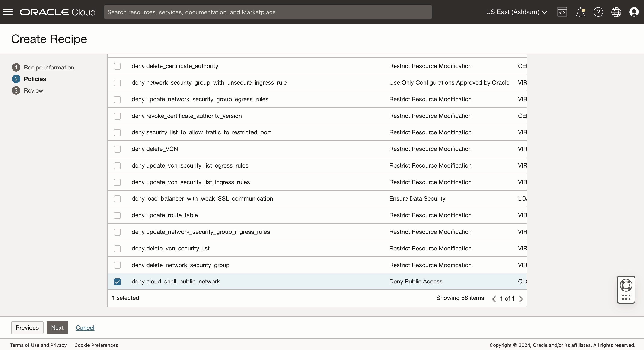Open the language globe icon

tap(616, 12)
